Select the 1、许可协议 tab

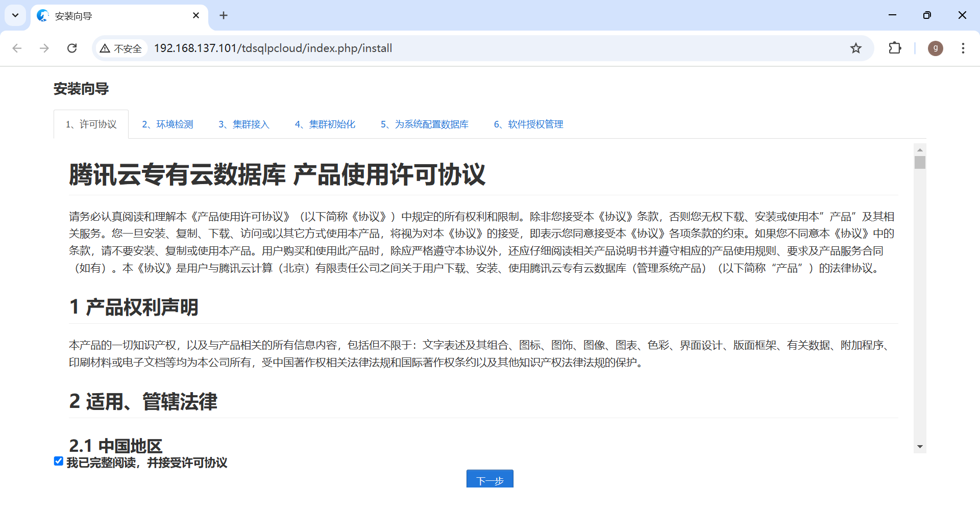pos(91,124)
